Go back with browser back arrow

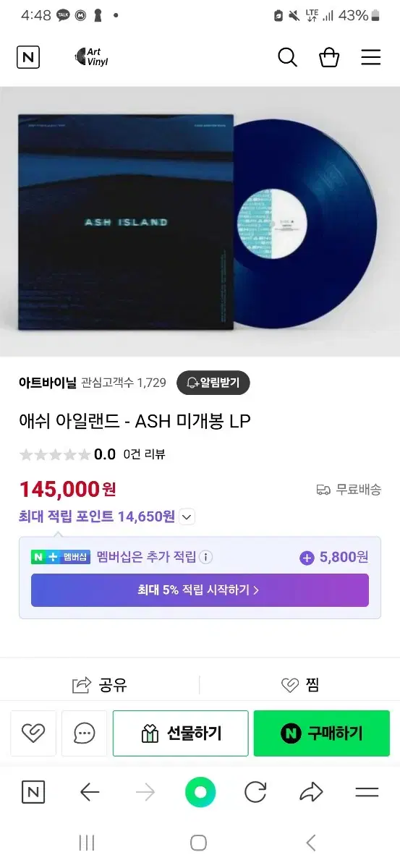(90, 793)
